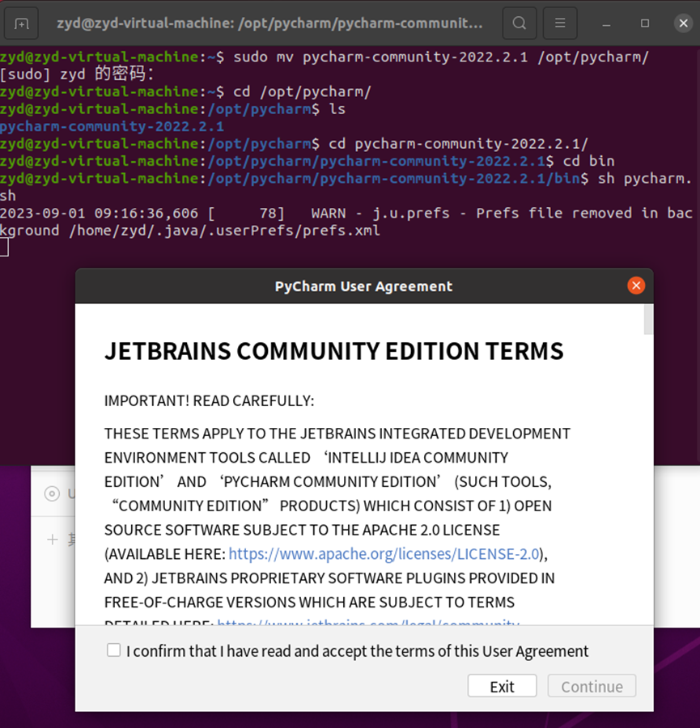Click the red X on the agreement dialog
The width and height of the screenshot is (700, 728).
pos(636,285)
